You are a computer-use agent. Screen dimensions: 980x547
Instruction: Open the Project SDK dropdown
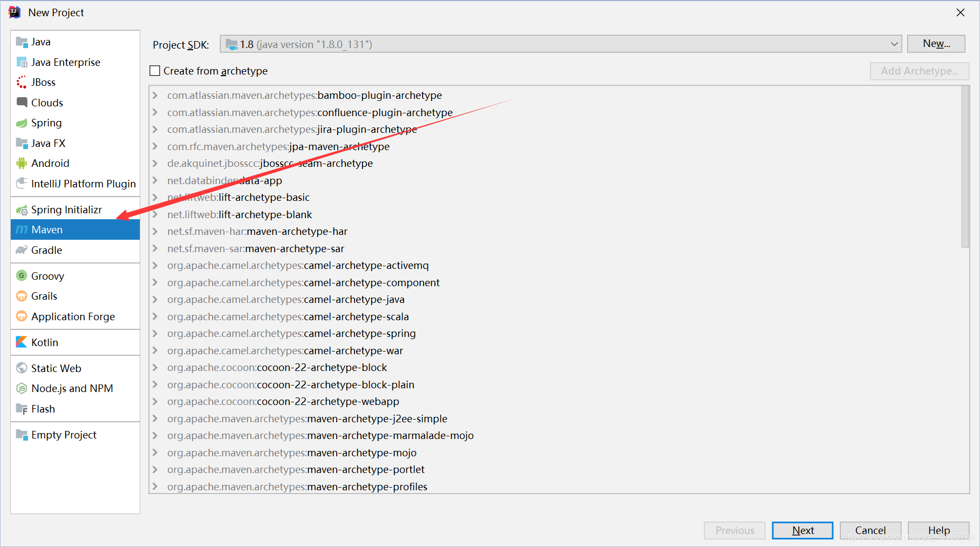tap(561, 44)
